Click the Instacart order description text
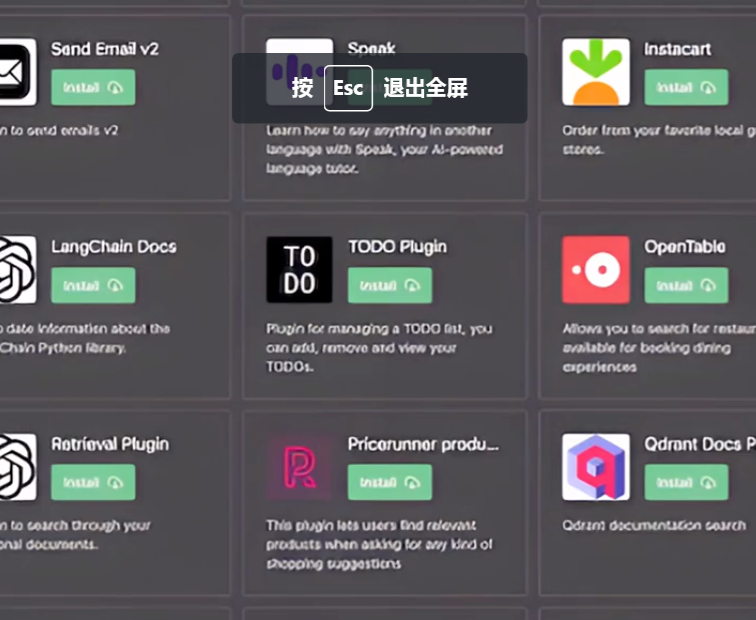 [x=659, y=140]
